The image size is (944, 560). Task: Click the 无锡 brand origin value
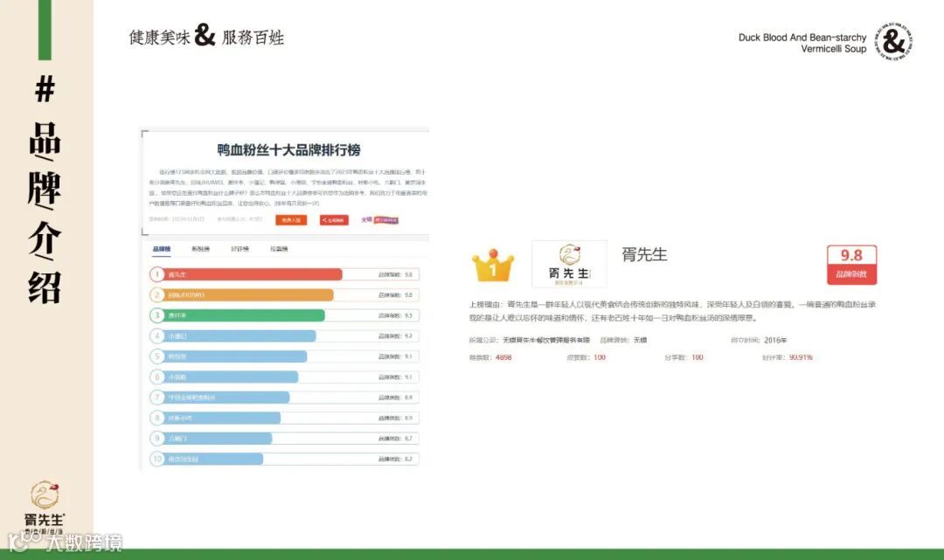640,341
